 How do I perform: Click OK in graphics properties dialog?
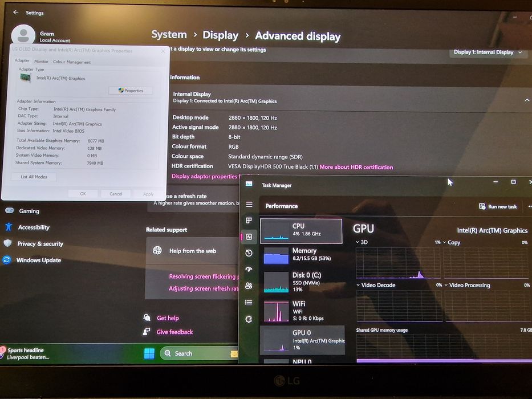pos(83,194)
